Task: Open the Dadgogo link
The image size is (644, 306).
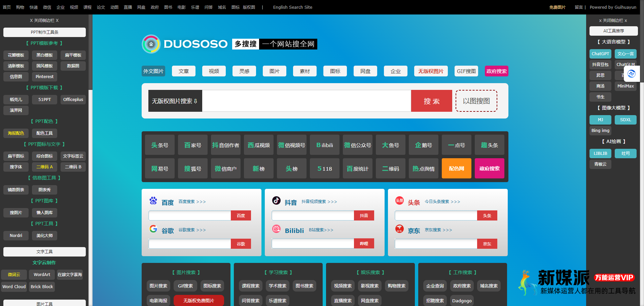Action: [462, 301]
